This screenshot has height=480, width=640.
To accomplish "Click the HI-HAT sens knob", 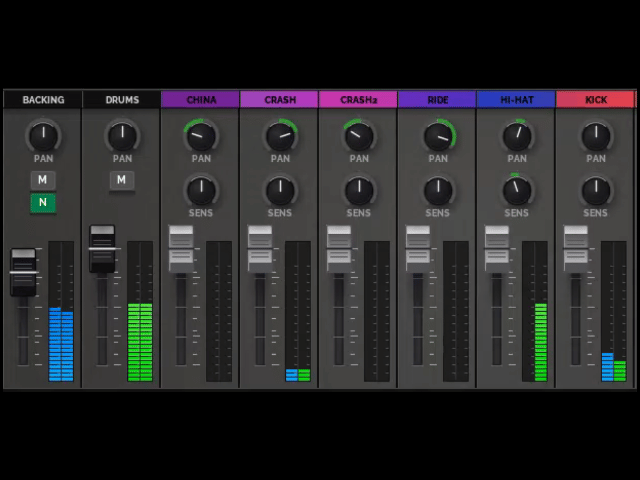I will [517, 190].
